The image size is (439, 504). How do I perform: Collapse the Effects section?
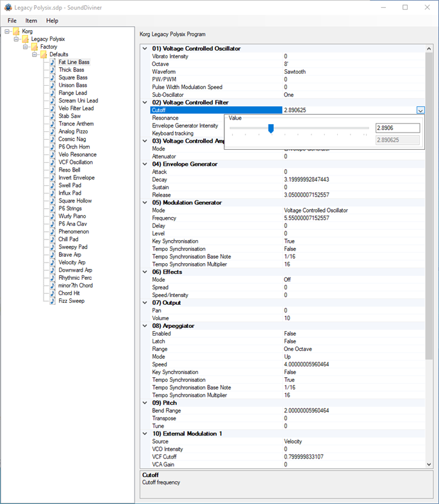[145, 272]
